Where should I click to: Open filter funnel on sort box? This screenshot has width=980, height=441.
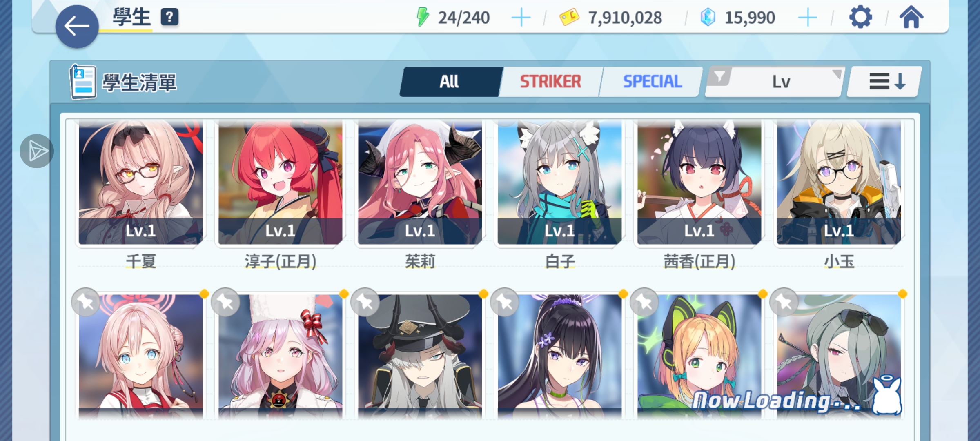(x=719, y=76)
